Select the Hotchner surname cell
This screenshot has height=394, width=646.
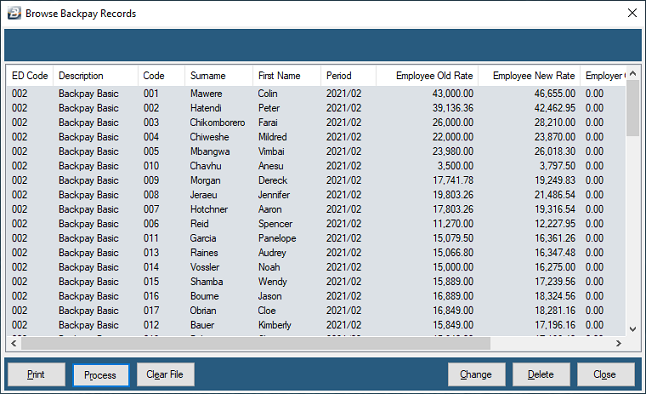209,209
